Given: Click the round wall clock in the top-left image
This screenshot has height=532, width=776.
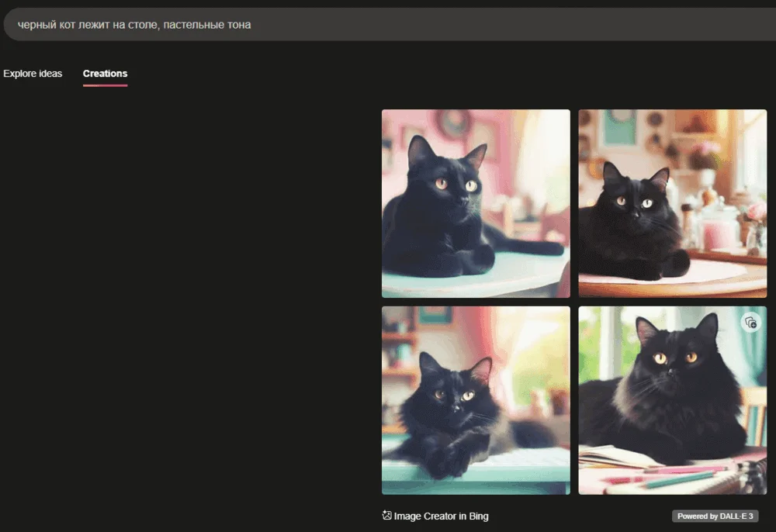Looking at the screenshot, I should [x=452, y=122].
